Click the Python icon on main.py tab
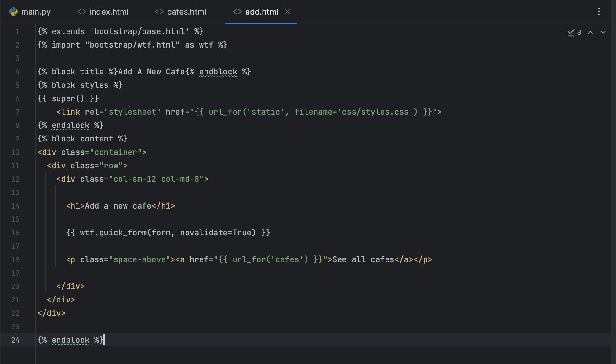616x364 pixels. [13, 12]
